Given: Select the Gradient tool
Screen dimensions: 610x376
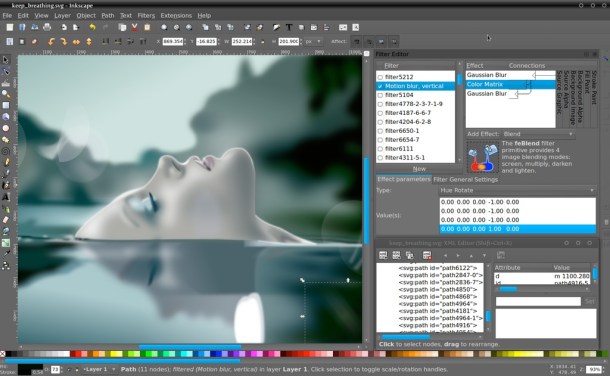Looking at the screenshot, I should click(5, 243).
